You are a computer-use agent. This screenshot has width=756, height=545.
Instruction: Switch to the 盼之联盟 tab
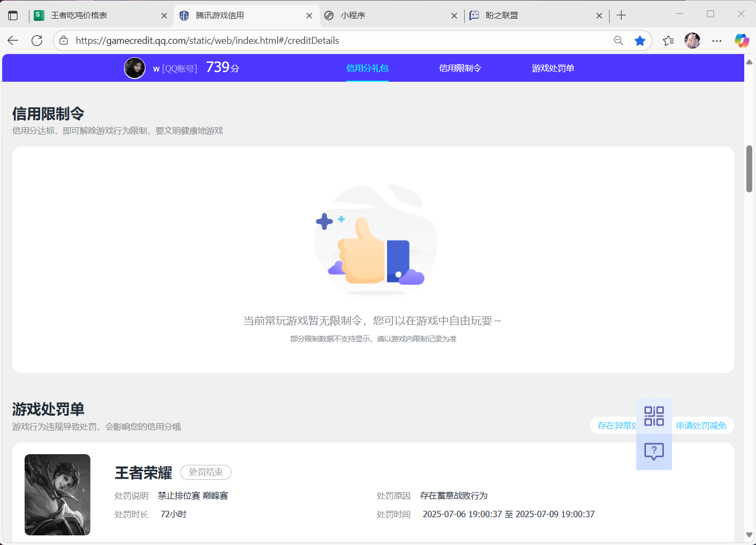click(x=536, y=15)
